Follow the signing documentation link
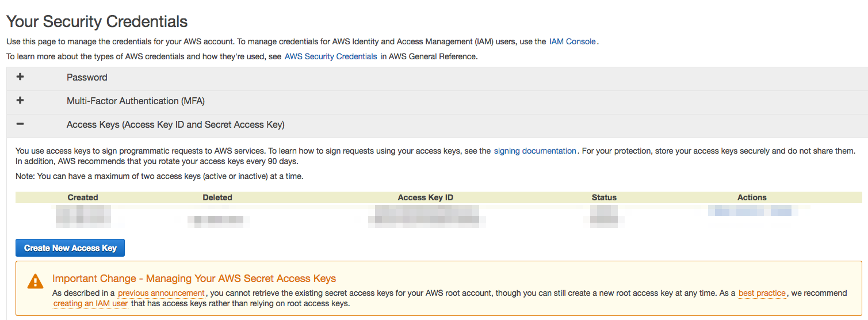Screen dimensions: 868x320 click(535, 151)
